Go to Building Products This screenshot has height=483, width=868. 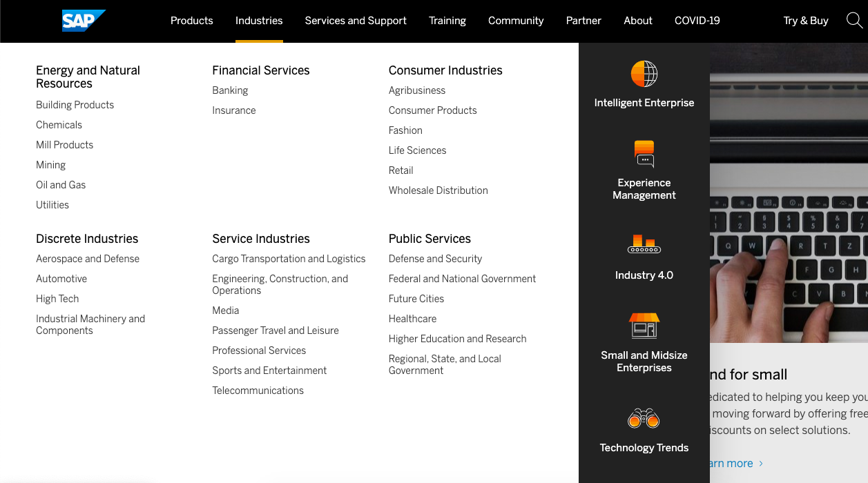(75, 105)
